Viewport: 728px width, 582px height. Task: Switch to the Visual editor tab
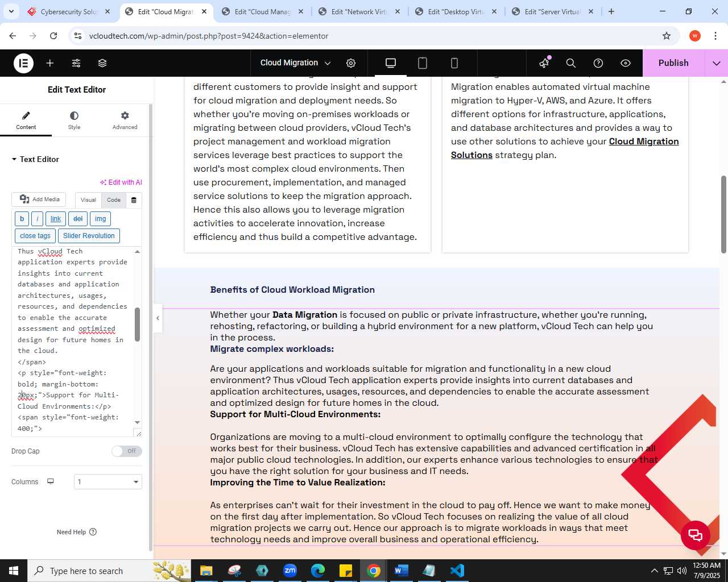pos(88,200)
